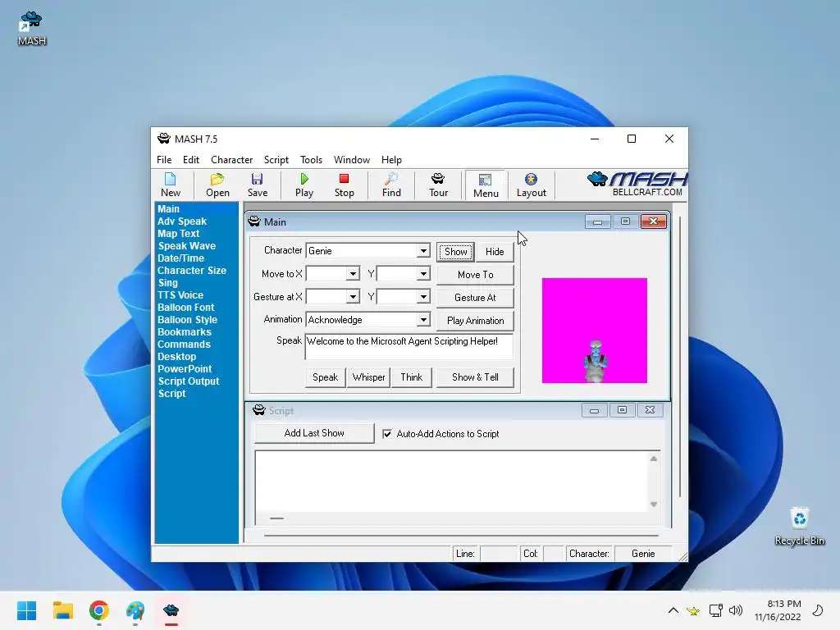840x630 pixels.
Task: Select Map Text in the sidebar
Action: point(178,234)
